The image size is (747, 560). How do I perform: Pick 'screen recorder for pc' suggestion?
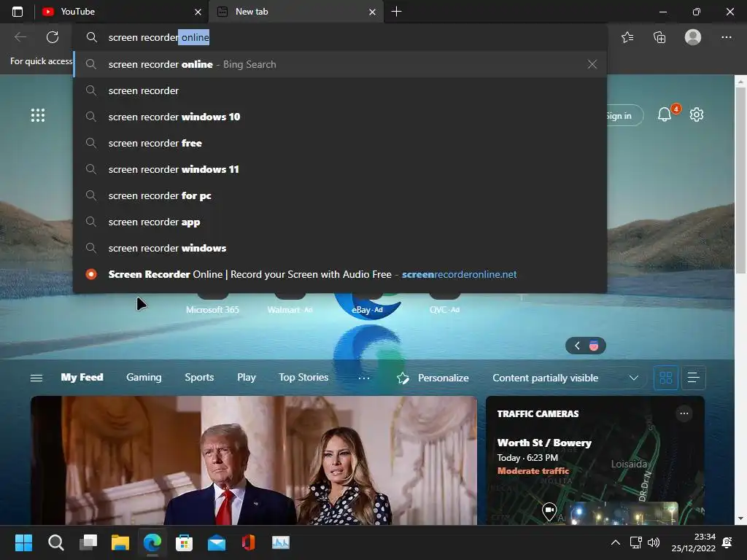[x=340, y=195]
